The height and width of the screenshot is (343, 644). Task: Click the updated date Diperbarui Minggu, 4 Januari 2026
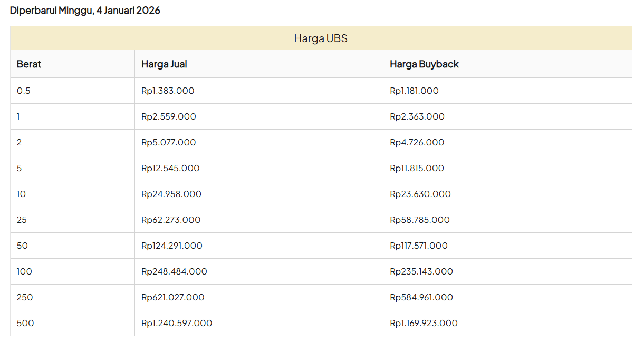pos(84,9)
